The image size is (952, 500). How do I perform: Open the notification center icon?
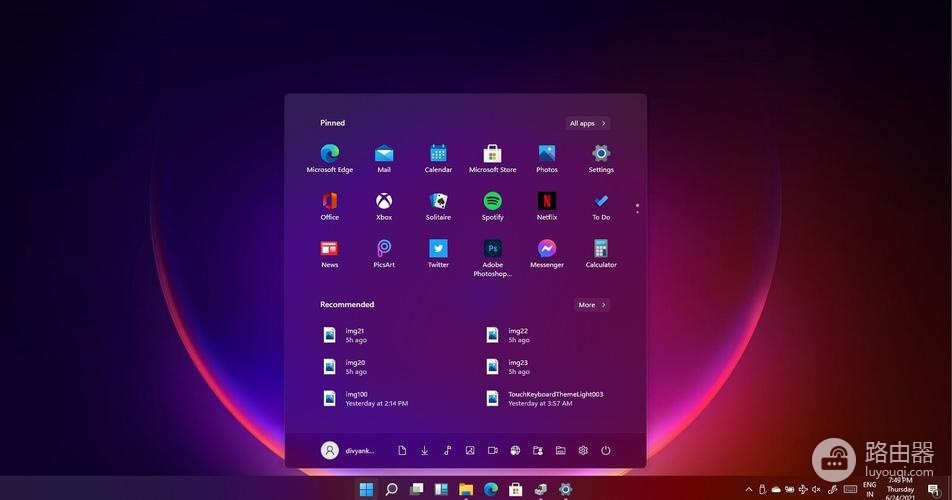click(x=934, y=490)
